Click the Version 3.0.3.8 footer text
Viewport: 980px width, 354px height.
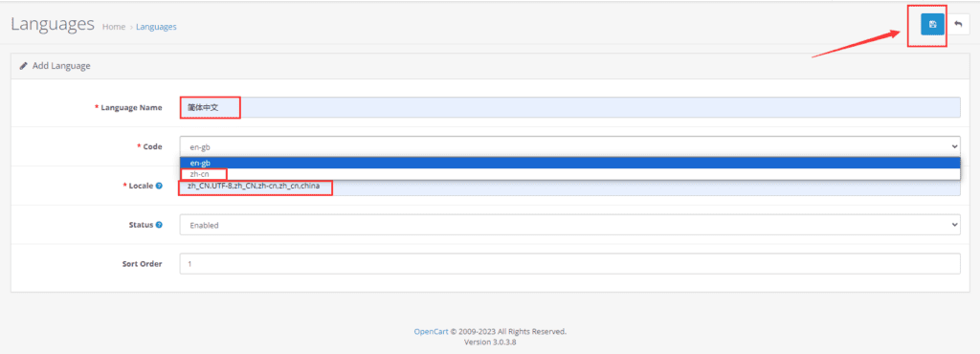pyautogui.click(x=490, y=343)
